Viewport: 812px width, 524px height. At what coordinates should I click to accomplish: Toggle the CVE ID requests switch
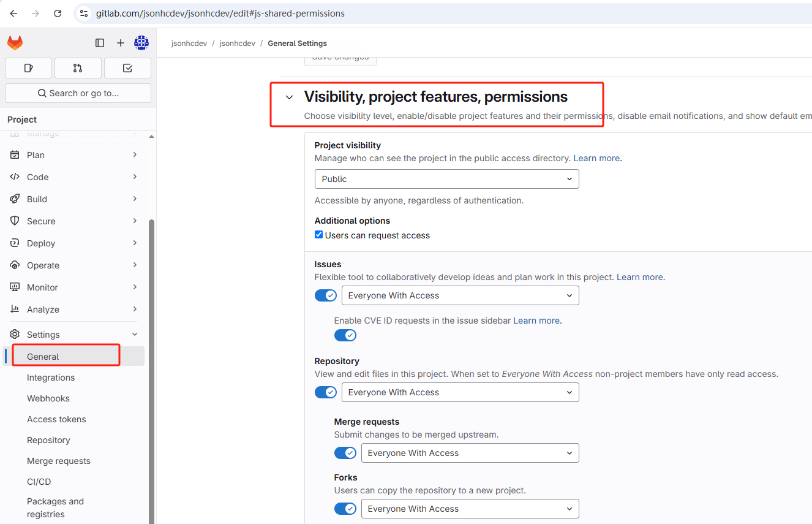345,335
